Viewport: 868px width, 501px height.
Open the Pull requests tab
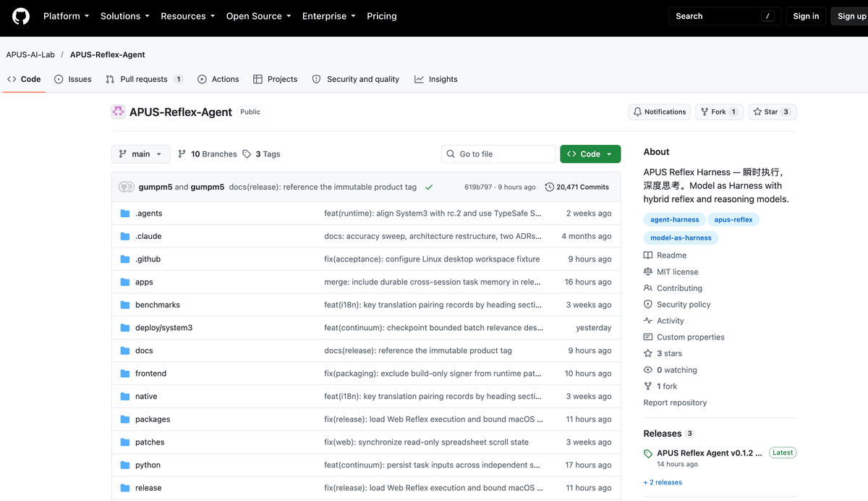[144, 79]
